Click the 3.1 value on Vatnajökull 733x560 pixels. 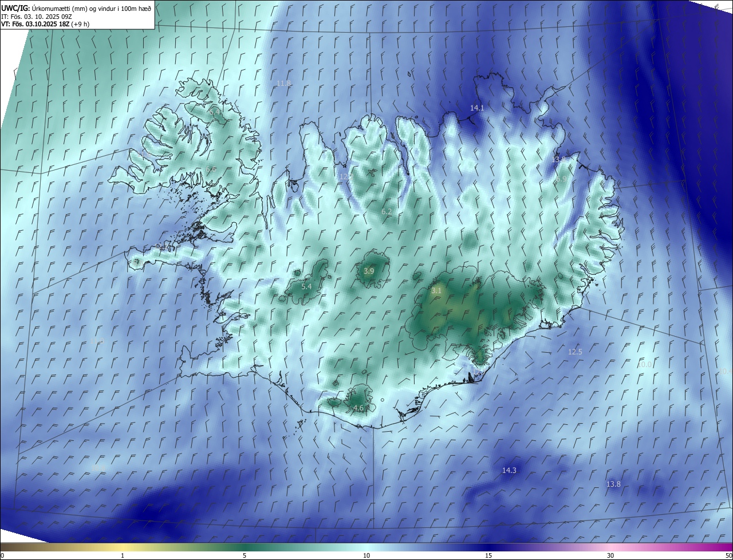coord(436,291)
